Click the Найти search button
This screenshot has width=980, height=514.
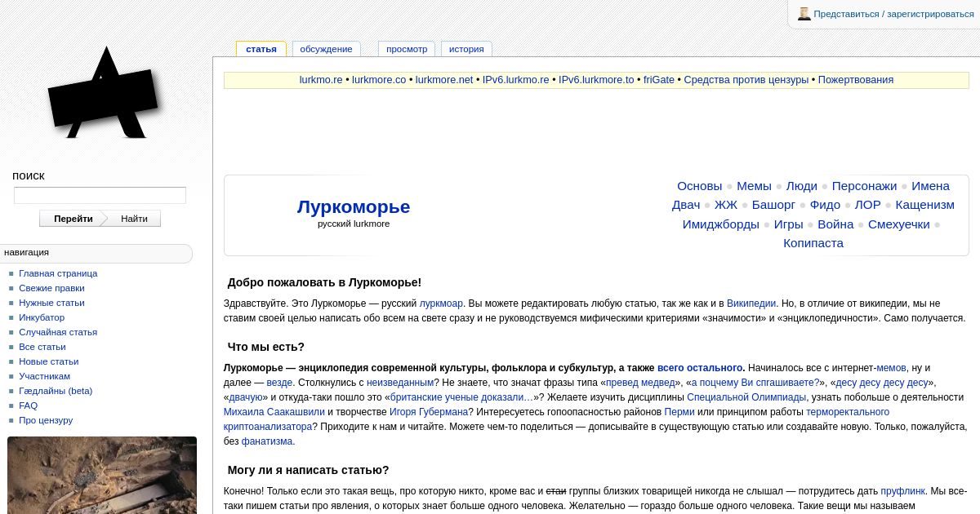coord(134,219)
